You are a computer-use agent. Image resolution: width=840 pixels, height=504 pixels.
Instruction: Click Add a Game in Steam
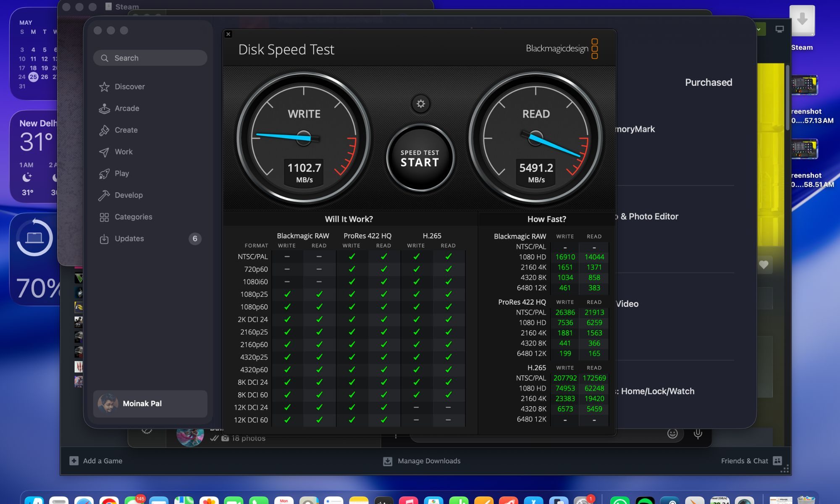(96, 461)
